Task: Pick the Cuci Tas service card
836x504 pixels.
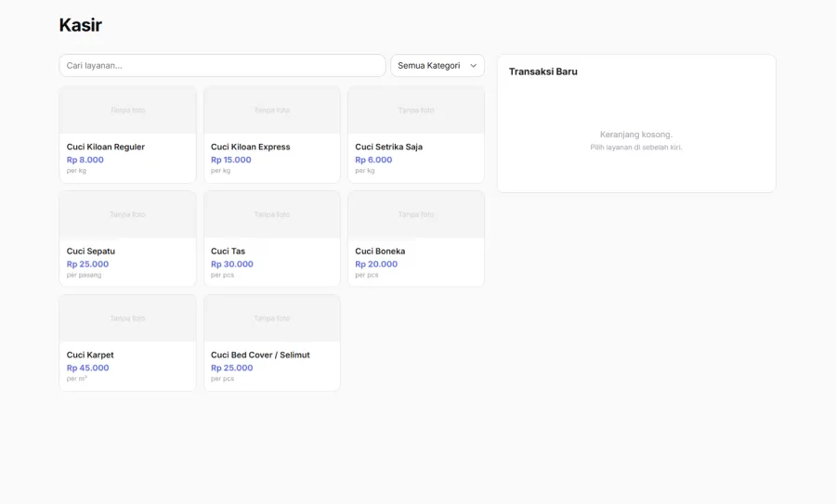Action: pos(272,239)
